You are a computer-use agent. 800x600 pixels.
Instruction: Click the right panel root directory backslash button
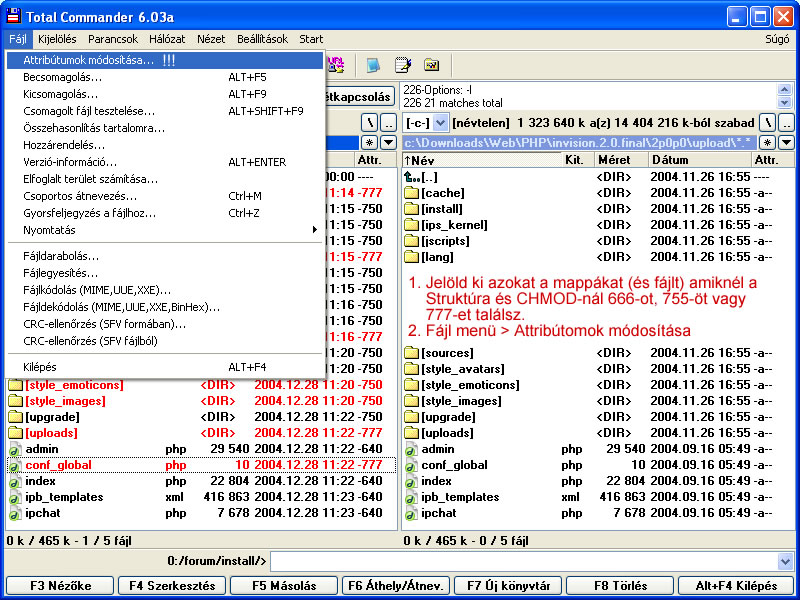(767, 122)
